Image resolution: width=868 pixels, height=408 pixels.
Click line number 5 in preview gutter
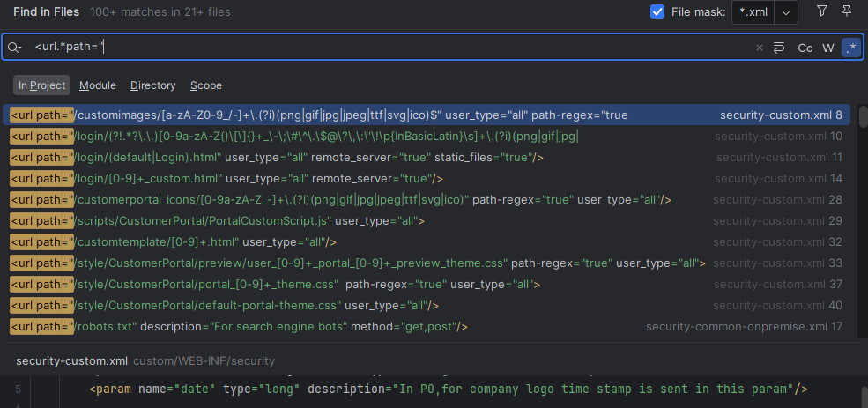tap(19, 389)
